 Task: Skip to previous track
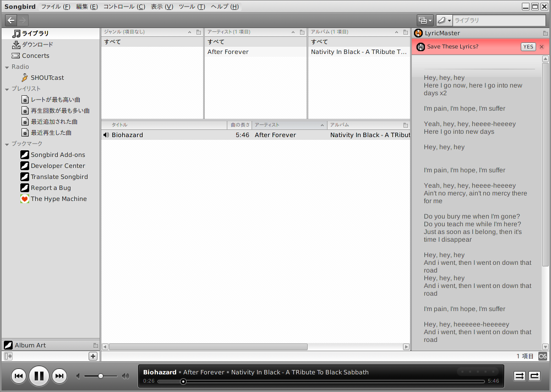coord(19,376)
